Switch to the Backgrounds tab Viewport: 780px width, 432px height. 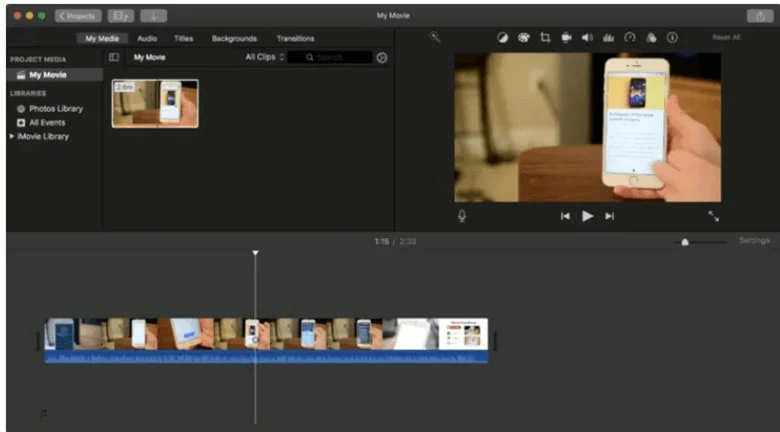point(234,38)
